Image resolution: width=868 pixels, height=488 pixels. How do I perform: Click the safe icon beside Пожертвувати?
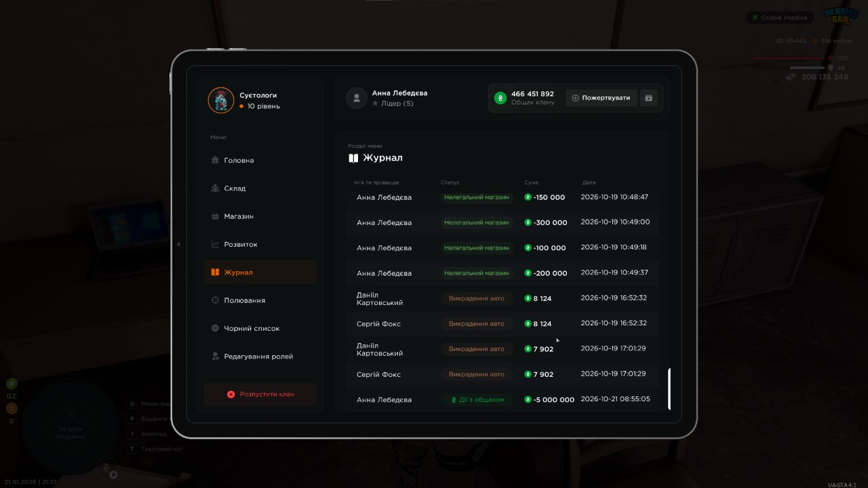(x=648, y=98)
